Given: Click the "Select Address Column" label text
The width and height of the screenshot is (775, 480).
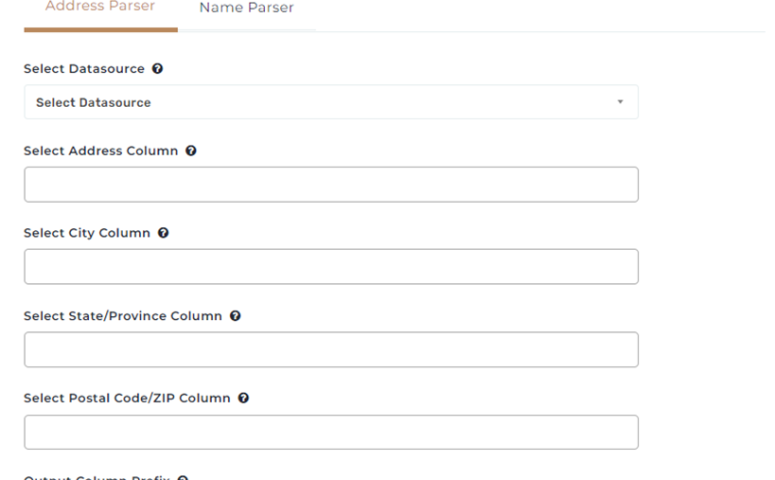Looking at the screenshot, I should (x=101, y=151).
